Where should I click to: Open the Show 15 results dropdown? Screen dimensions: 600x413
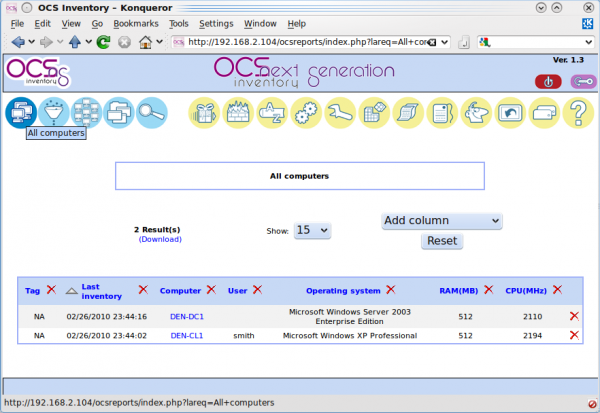point(312,230)
